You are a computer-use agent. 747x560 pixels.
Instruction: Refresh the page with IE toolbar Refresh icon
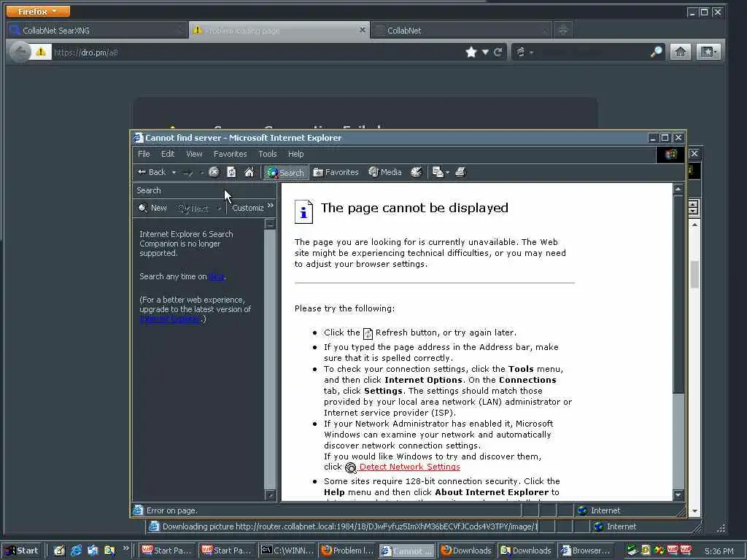[231, 172]
